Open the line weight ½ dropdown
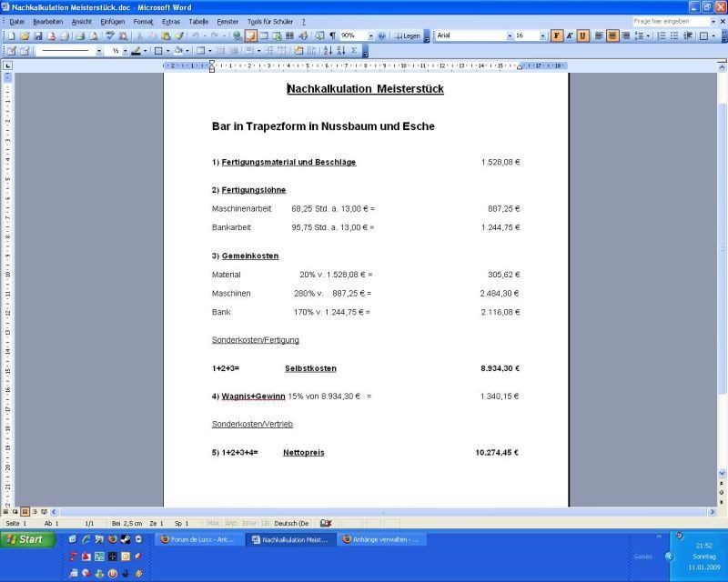 pos(125,51)
